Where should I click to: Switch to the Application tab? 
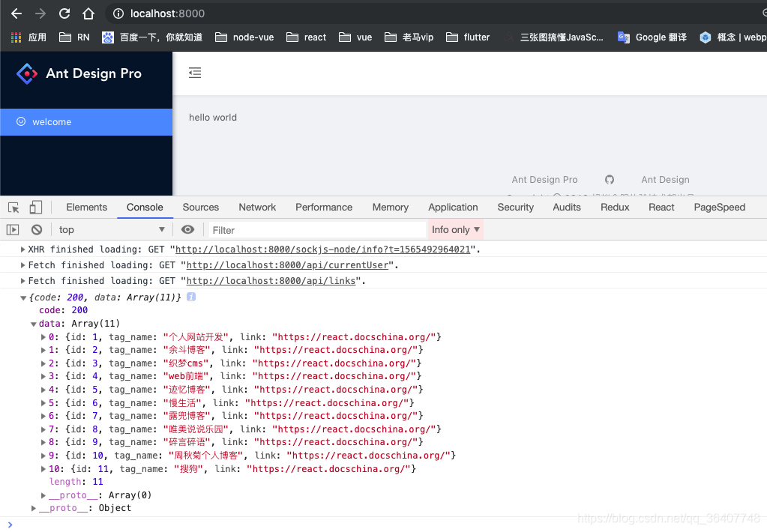pyautogui.click(x=453, y=208)
